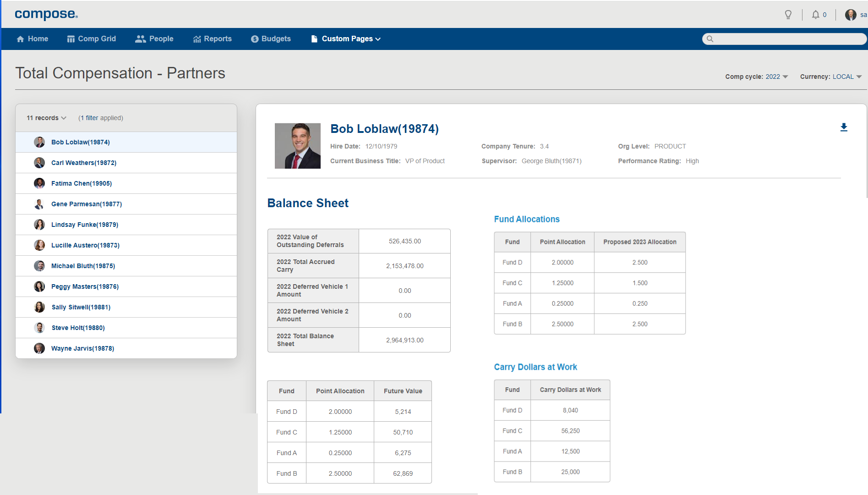Open the Home navigation icon
868x495 pixels.
coord(20,38)
